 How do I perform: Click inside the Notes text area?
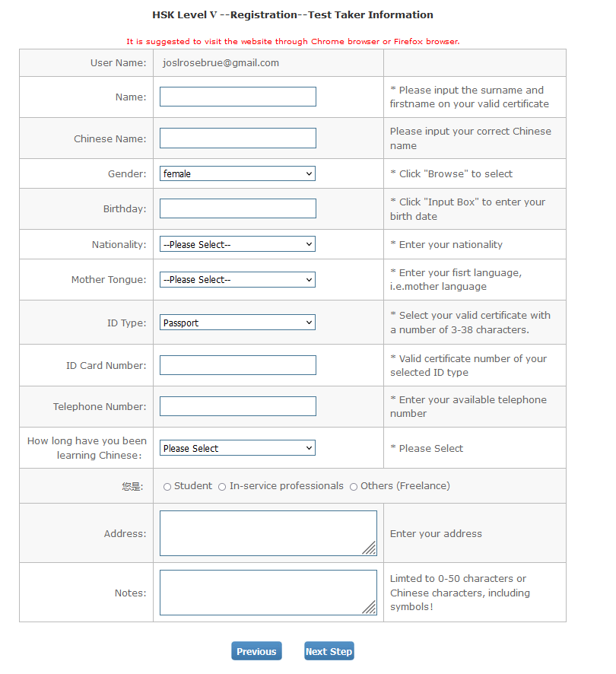pyautogui.click(x=268, y=593)
